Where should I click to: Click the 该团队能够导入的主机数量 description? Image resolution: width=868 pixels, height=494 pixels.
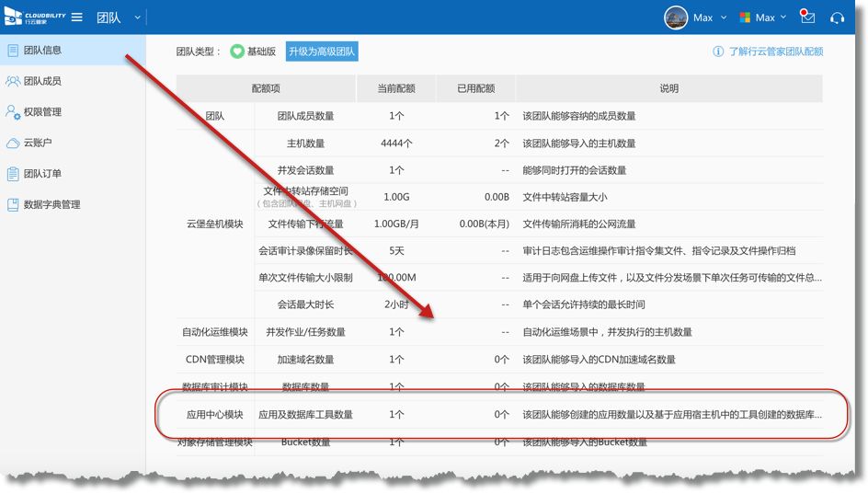[579, 144]
